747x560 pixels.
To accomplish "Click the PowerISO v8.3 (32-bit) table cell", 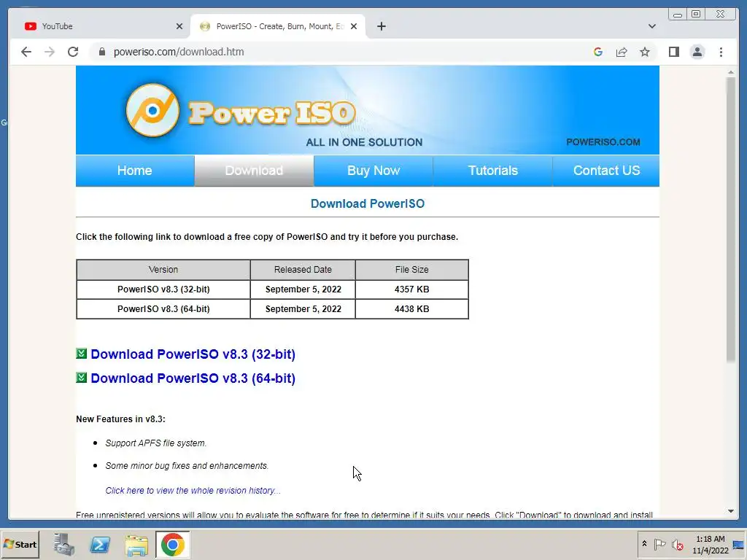I will [163, 289].
